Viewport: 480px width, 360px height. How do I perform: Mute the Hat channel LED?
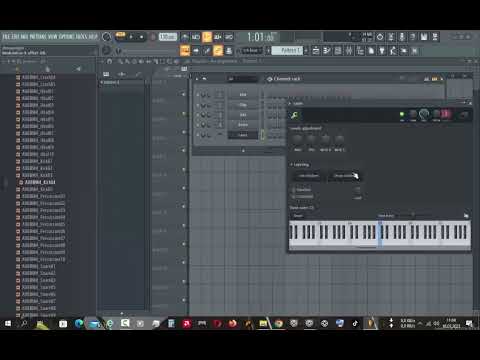pyautogui.click(x=197, y=115)
